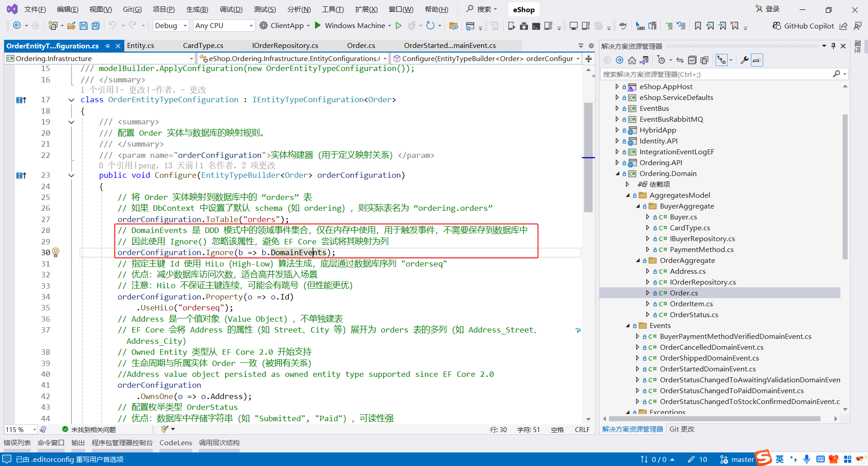Toggle the pending changes filter
Screen dimensions: 868x466
coord(661,60)
